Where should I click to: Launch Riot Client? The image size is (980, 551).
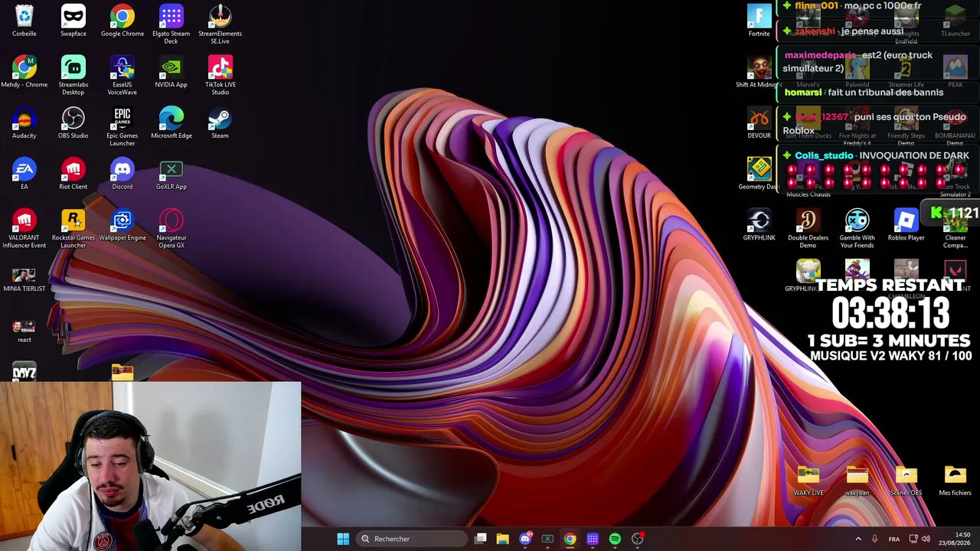[x=73, y=174]
